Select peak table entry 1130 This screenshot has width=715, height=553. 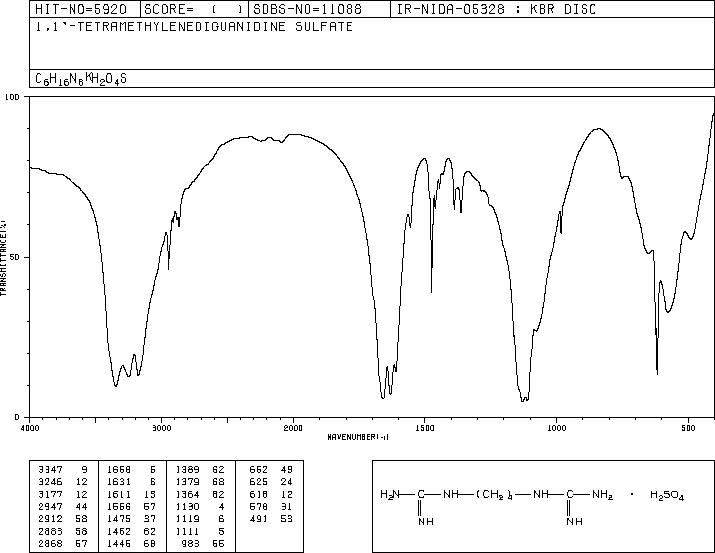[187, 506]
